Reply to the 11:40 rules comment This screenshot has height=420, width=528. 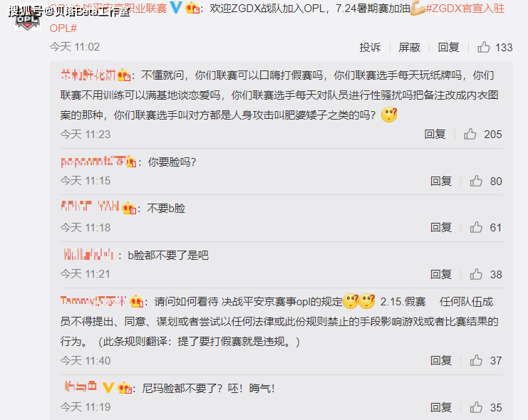click(441, 361)
